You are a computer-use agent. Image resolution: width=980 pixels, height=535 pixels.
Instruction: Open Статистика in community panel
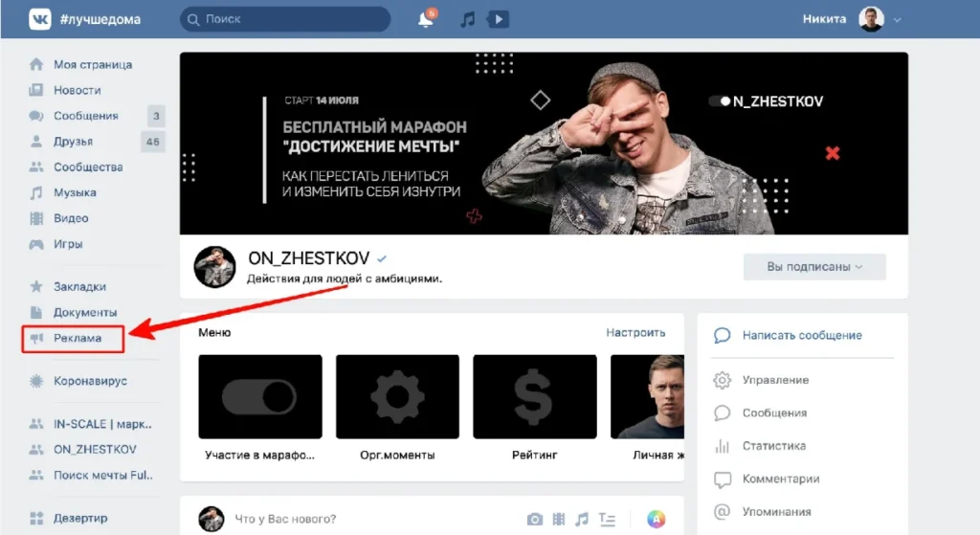pos(773,446)
